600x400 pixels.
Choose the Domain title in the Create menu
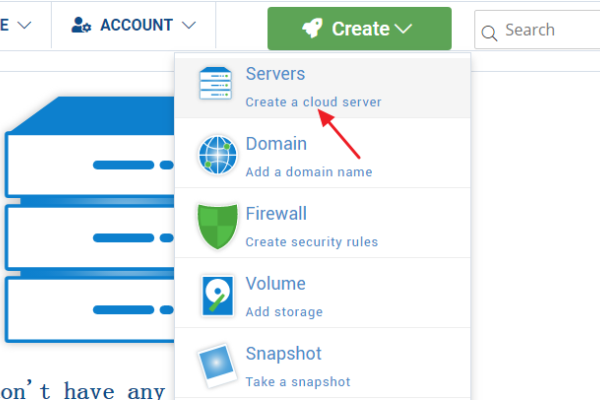[275, 145]
